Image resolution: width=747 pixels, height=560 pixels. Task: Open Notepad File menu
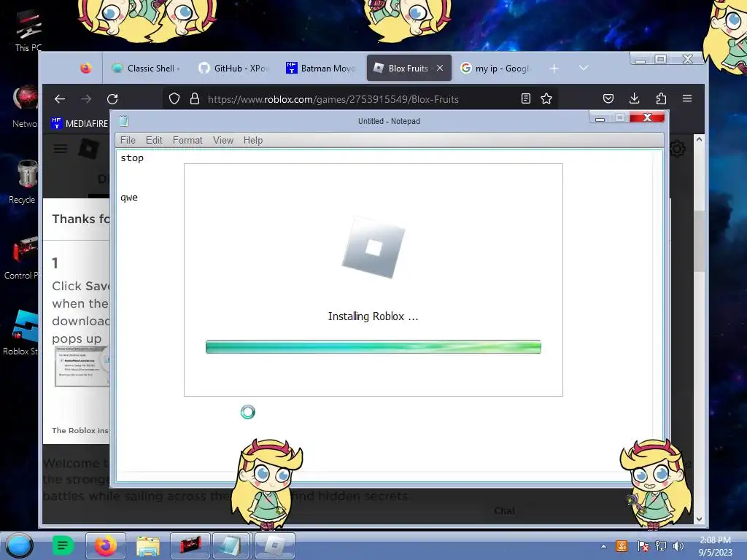128,140
